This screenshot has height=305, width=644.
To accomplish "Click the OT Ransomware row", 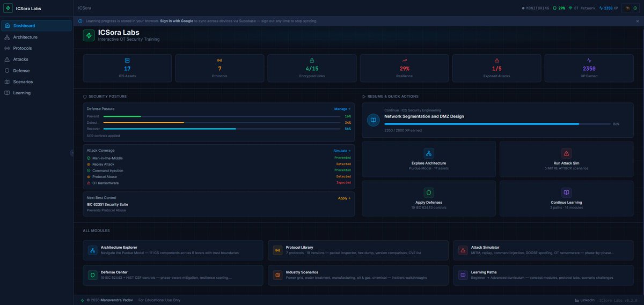I will [x=218, y=183].
